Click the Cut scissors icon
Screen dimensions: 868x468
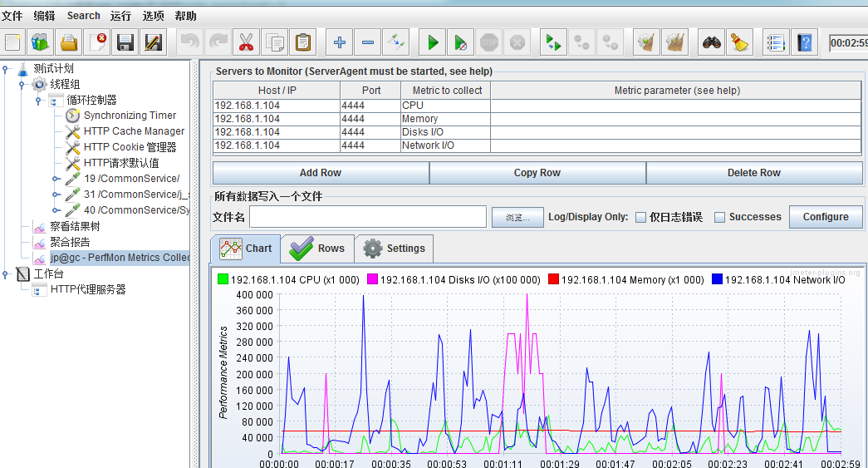(247, 42)
